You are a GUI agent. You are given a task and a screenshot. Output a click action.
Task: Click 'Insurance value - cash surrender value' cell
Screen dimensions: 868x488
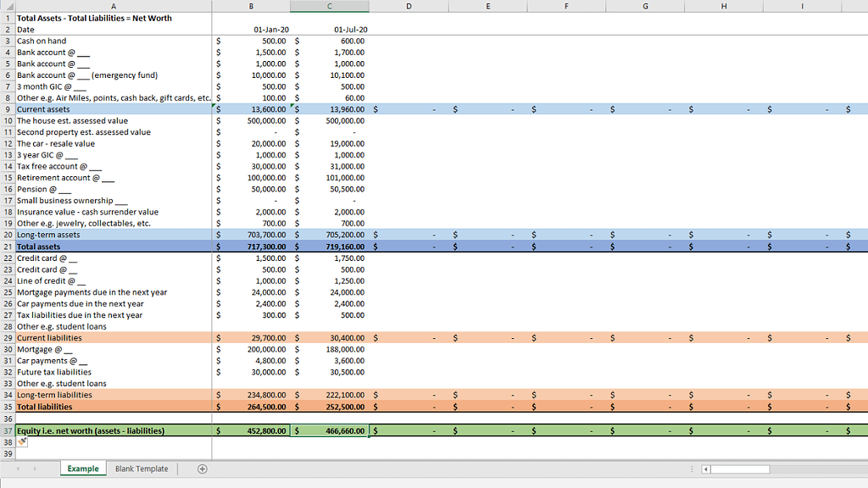click(x=114, y=212)
